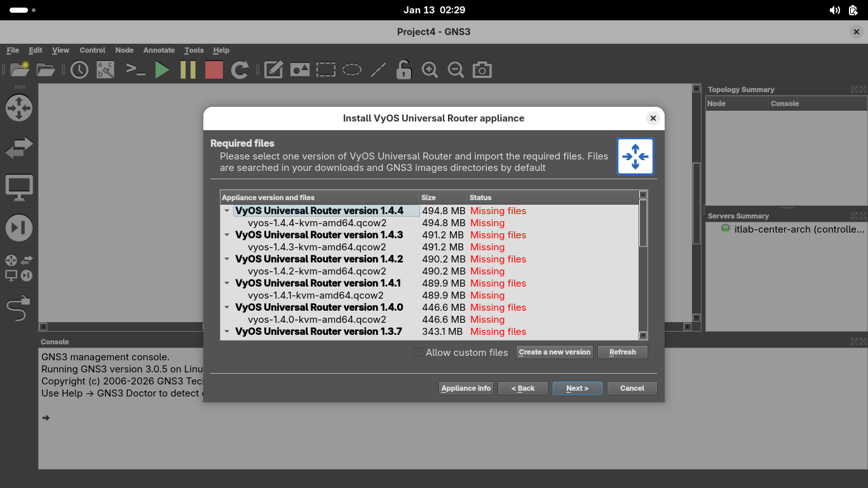Screen dimensions: 868x488
Task: Select the vyos-1.4.3-kvm-amd64.qcow2 file row
Action: tap(317, 247)
